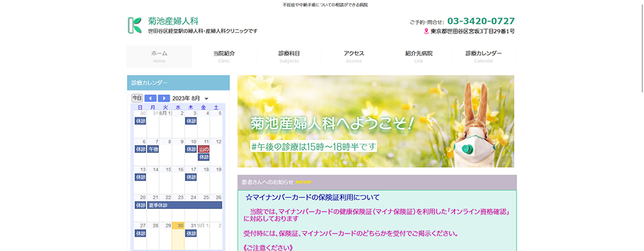This screenshot has width=644, height=251.
Task: Click the address 東京都世田谷区宮坂3丁目29番1号
Action: pos(472,31)
